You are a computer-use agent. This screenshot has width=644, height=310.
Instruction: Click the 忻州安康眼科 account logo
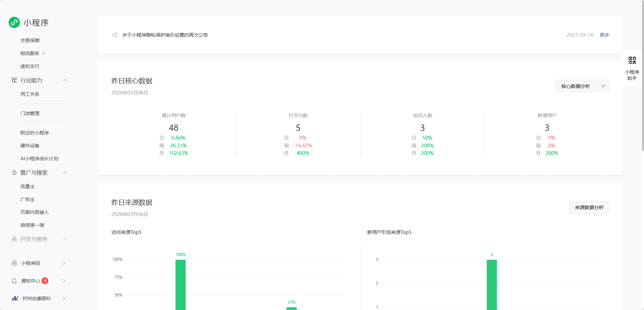[x=15, y=298]
